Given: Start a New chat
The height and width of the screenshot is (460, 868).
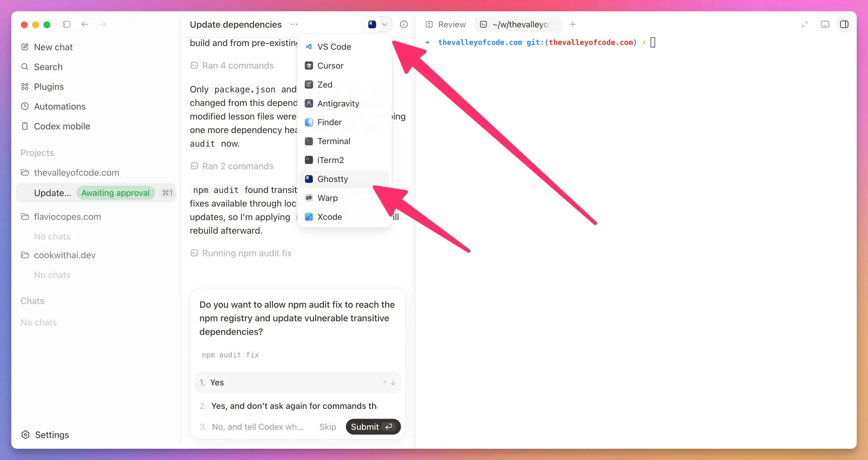Looking at the screenshot, I should 47,47.
